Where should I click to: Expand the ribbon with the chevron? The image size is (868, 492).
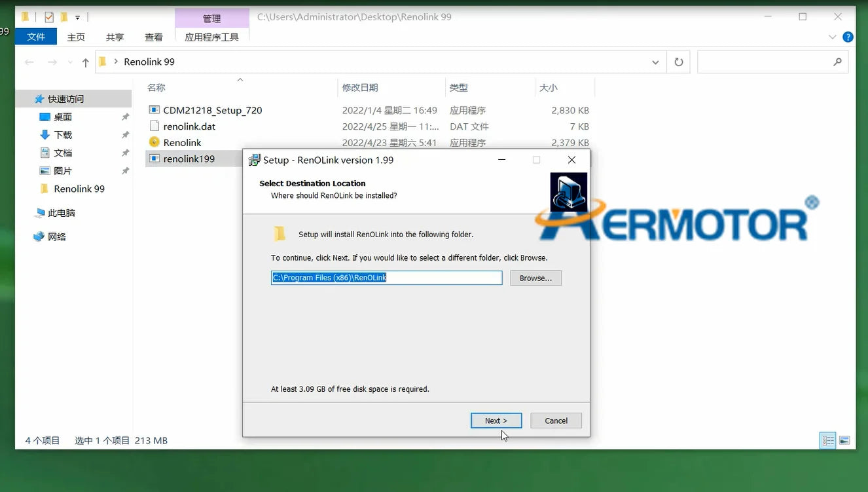point(833,37)
